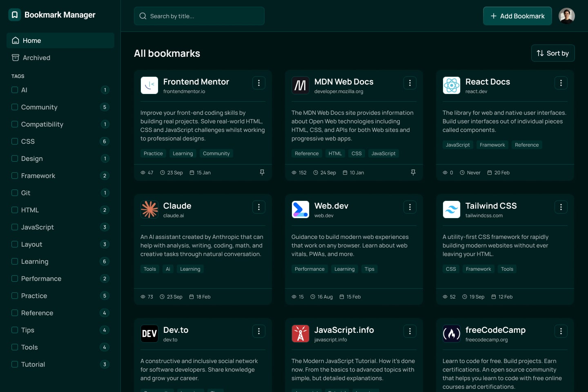Open the Tailwind CSS card options menu
This screenshot has width=588, height=392.
561,207
